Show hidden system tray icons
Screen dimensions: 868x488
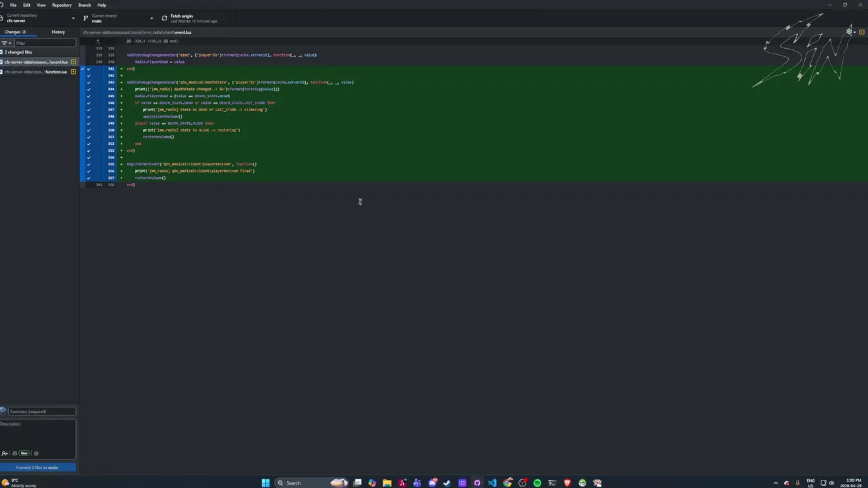[x=776, y=483]
